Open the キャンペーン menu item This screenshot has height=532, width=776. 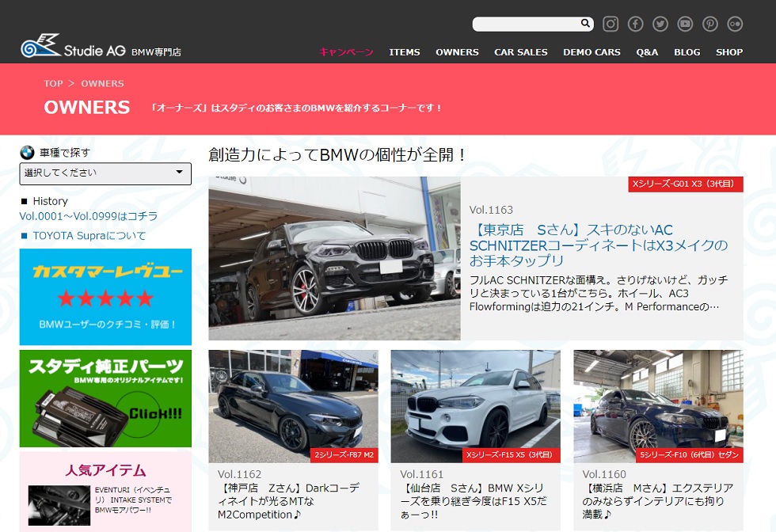coord(346,52)
